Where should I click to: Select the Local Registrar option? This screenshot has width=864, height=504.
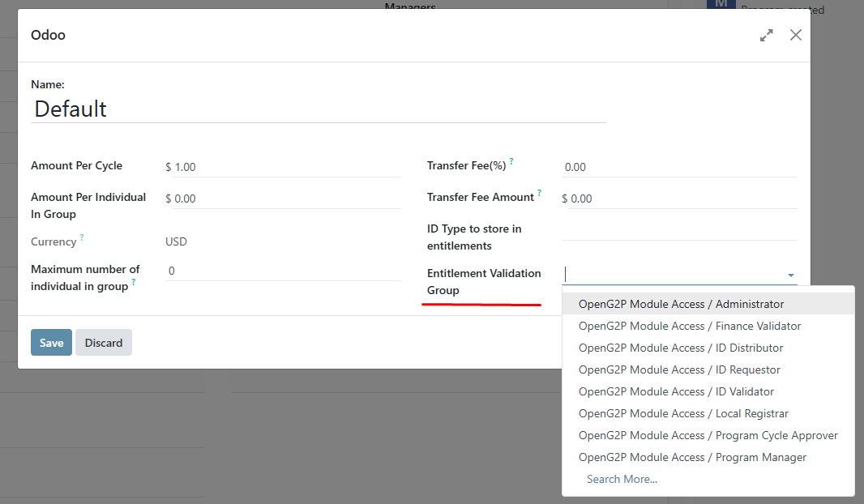pos(683,413)
